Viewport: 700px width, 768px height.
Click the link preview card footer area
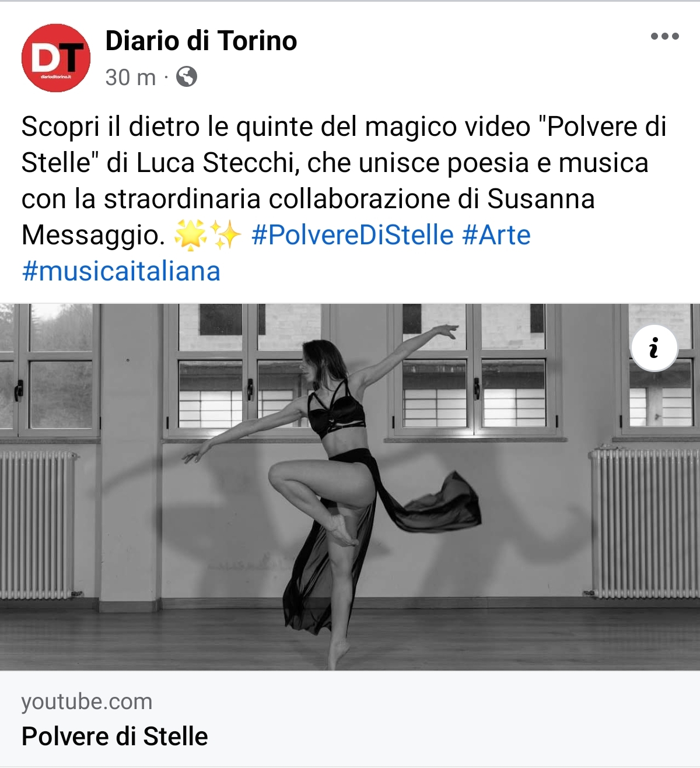tap(350, 718)
